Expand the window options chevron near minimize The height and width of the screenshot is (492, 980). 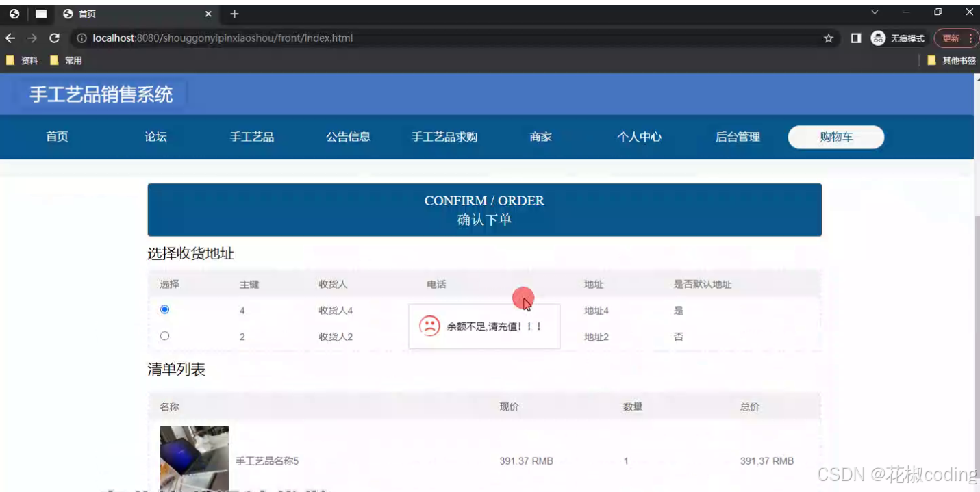coord(874,12)
